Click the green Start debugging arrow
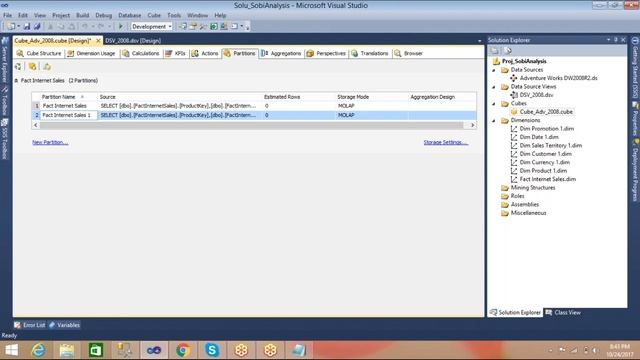640x360 pixels. coord(121,27)
